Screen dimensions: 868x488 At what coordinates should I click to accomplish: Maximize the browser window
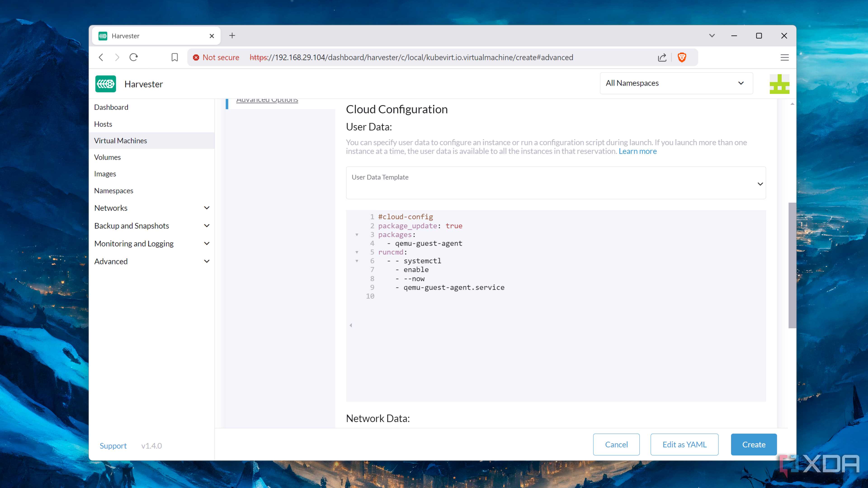click(759, 36)
